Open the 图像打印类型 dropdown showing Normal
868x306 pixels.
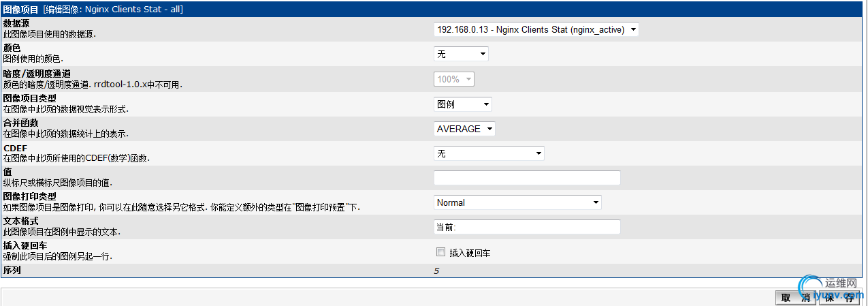(x=517, y=202)
